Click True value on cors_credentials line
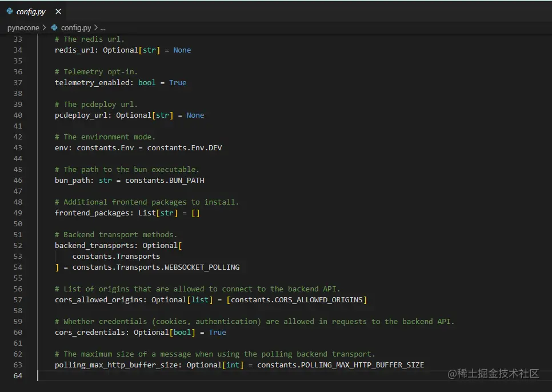 pyautogui.click(x=218, y=333)
